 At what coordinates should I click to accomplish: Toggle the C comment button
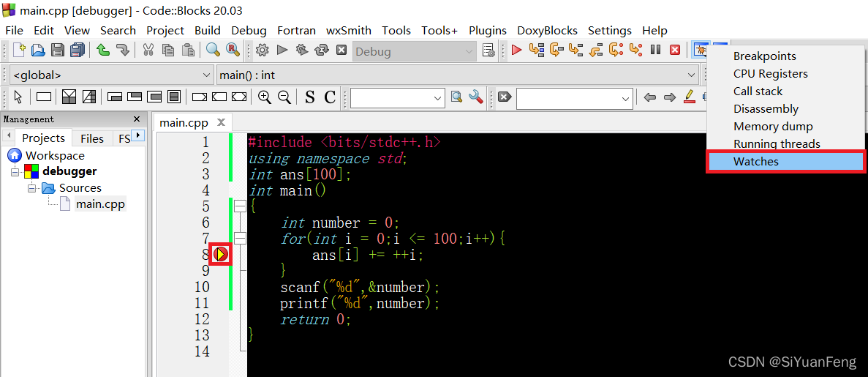pyautogui.click(x=330, y=97)
